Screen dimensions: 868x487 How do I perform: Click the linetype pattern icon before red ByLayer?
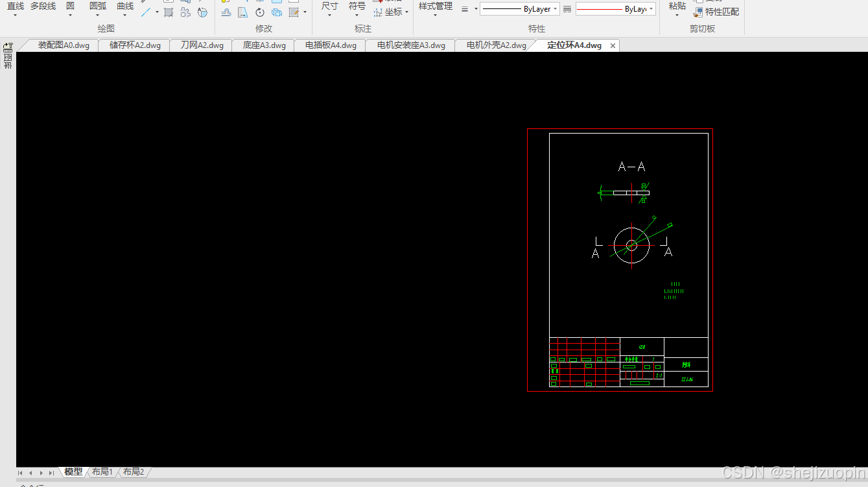click(567, 9)
